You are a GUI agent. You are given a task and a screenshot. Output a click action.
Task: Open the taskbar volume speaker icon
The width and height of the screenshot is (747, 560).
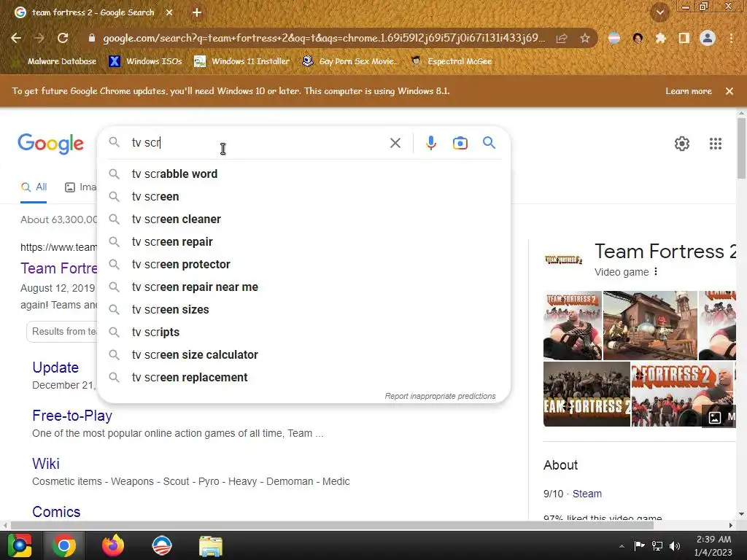[675, 545]
